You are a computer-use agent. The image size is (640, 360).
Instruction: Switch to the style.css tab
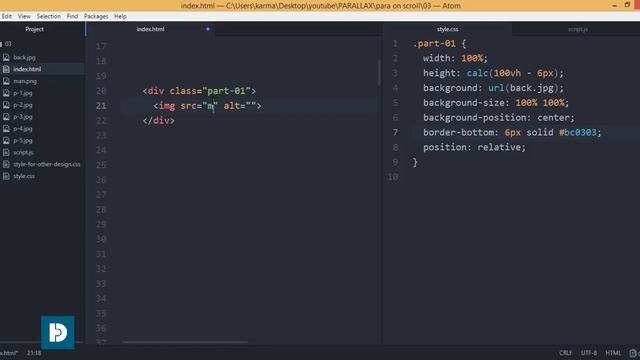point(447,29)
